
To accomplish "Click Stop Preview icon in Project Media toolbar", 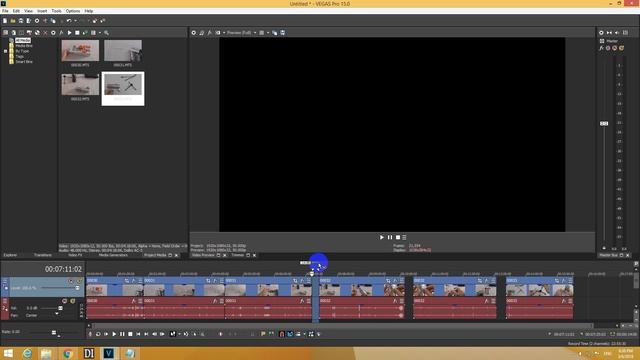I will pos(77,33).
